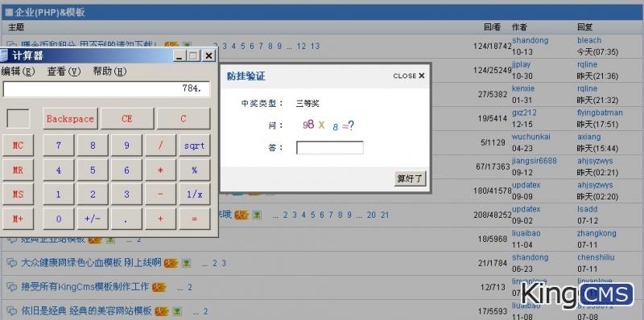Click the percent (%) key
The height and width of the screenshot is (320, 644).
tap(194, 170)
